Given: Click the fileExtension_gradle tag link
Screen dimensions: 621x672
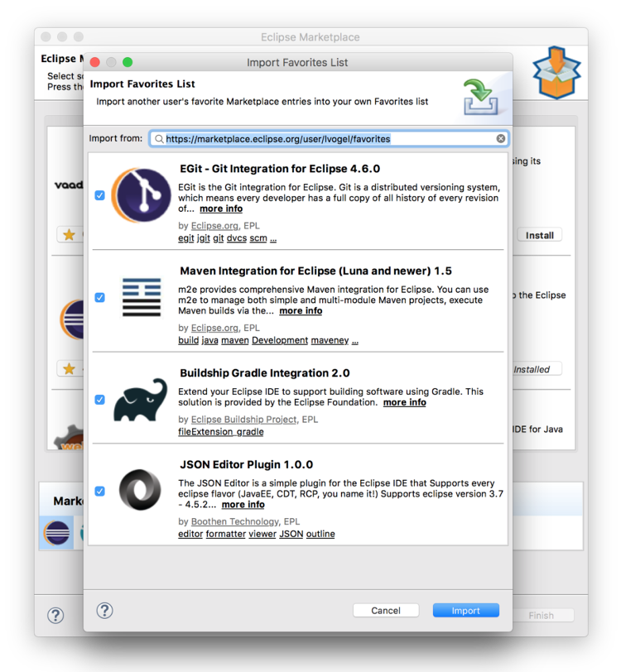Looking at the screenshot, I should 221,432.
